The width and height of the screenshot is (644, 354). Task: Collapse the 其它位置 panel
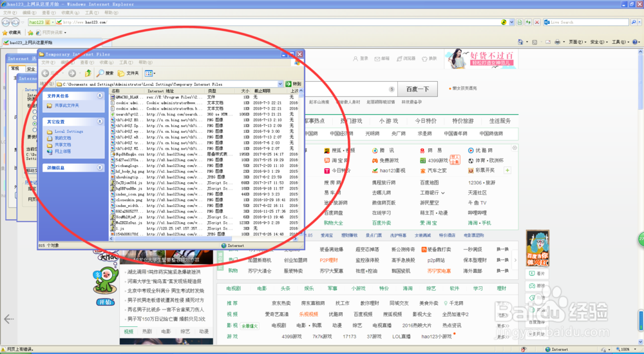click(x=99, y=122)
